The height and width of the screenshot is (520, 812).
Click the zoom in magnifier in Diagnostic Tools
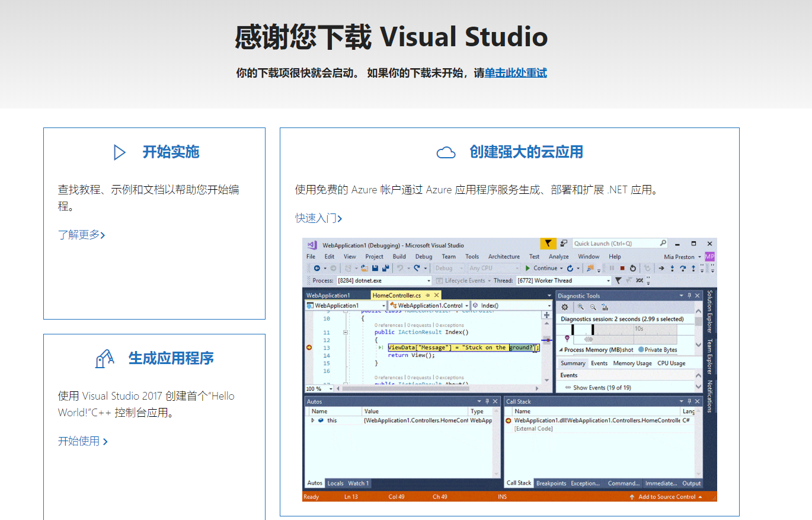(581, 307)
